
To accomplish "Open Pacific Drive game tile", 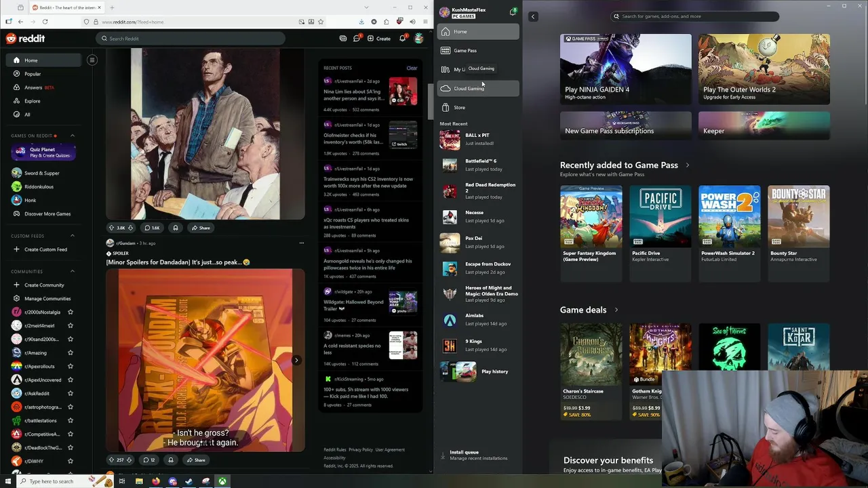I will point(660,232).
